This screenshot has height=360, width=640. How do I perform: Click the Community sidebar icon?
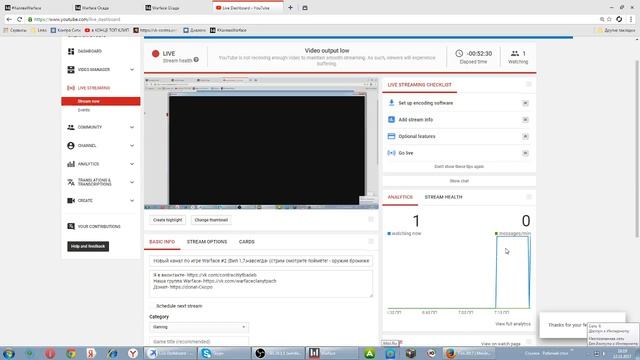point(71,127)
